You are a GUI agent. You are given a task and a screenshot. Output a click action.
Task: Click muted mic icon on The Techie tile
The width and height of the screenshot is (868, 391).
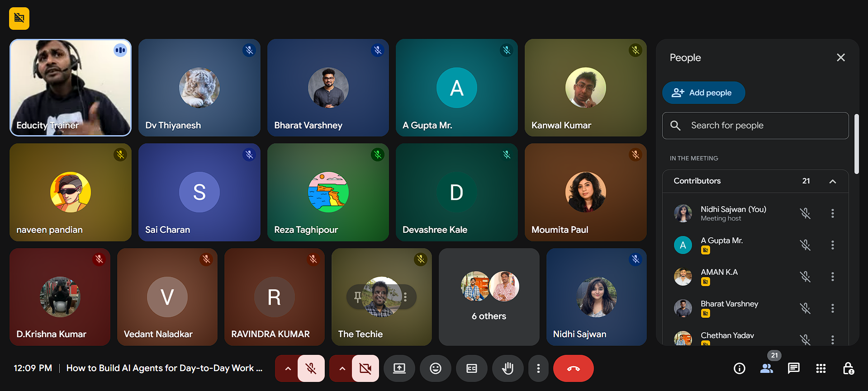click(421, 259)
